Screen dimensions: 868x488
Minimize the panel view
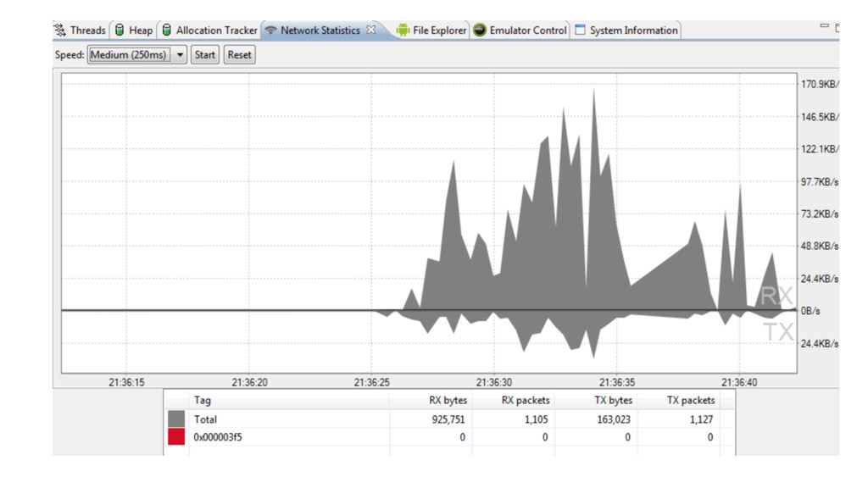pyautogui.click(x=824, y=26)
